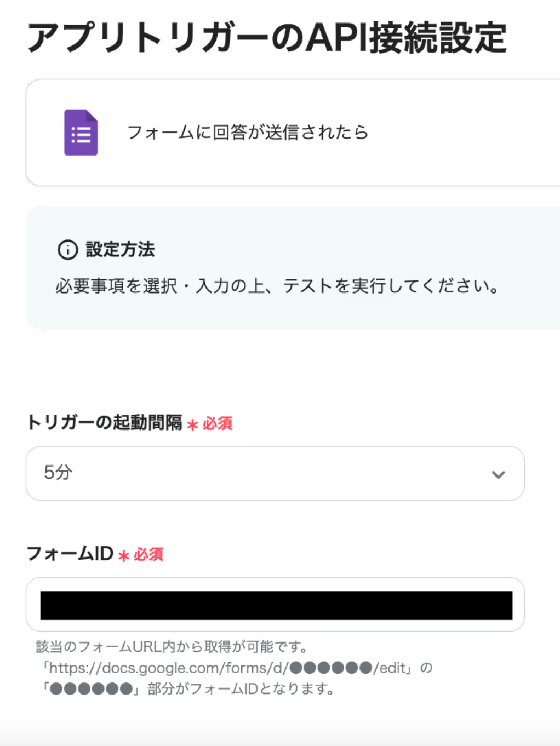Click the フォームに回答が送信されたら trigger title
Screen dimensions: 560x746
point(248,133)
